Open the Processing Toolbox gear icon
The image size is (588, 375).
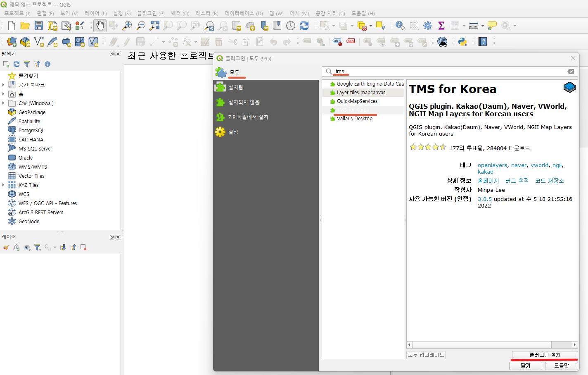click(x=428, y=26)
